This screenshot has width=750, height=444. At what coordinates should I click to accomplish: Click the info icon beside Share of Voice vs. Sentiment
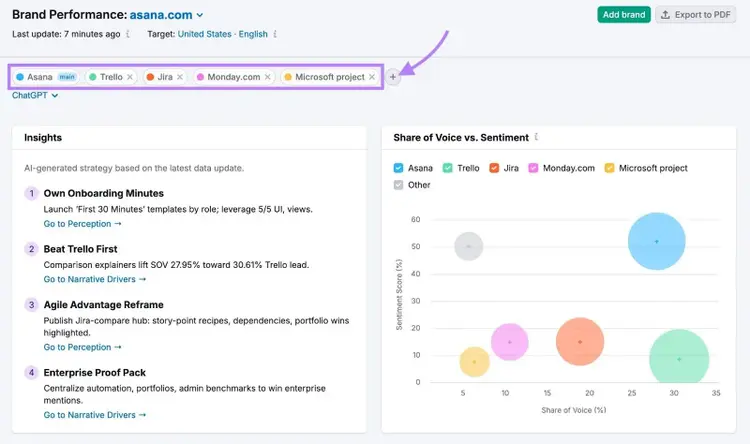[536, 137]
